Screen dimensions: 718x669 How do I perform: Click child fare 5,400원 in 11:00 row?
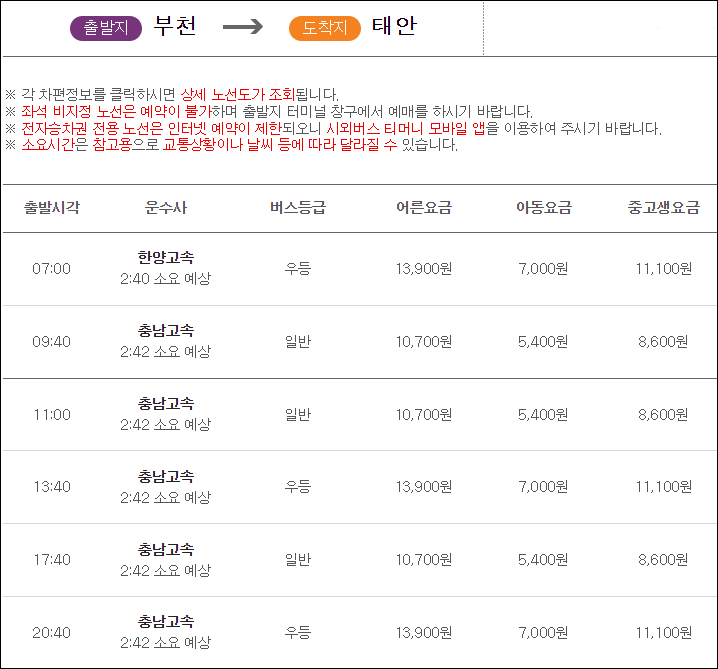tap(543, 414)
